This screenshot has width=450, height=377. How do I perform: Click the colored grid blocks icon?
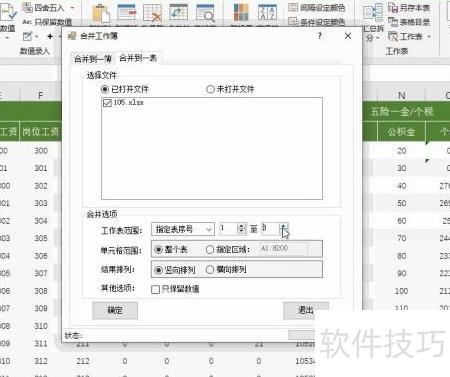point(241,13)
